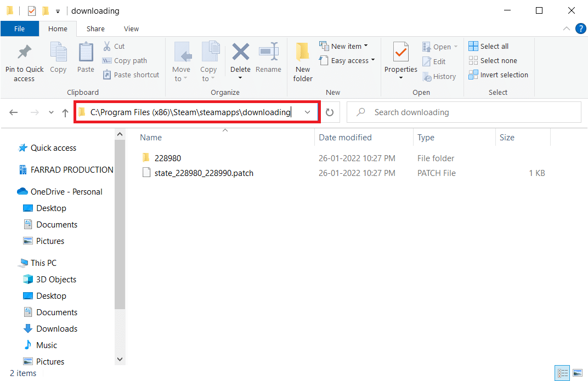The width and height of the screenshot is (588, 381).
Task: Select state_228980_228990.patch file
Action: (x=203, y=173)
